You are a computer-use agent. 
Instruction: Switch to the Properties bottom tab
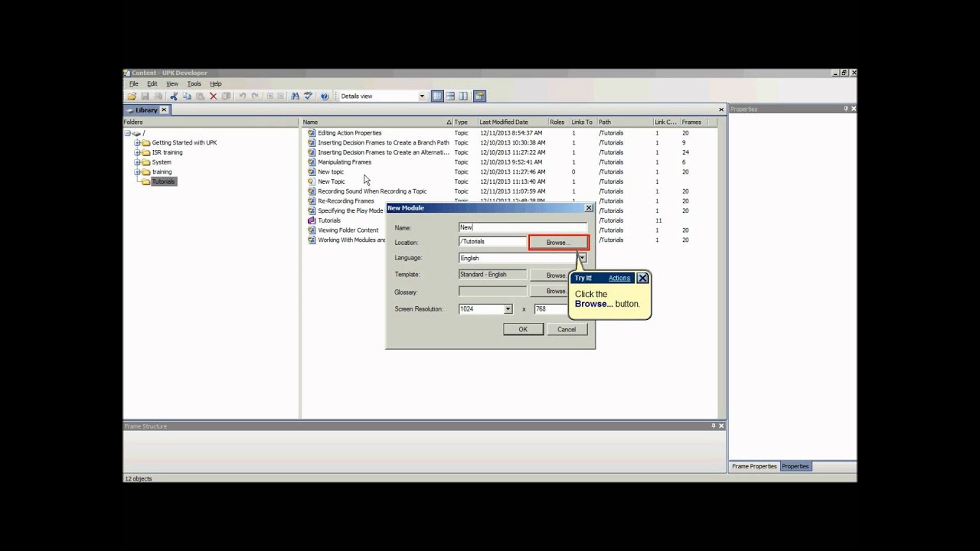tap(795, 466)
